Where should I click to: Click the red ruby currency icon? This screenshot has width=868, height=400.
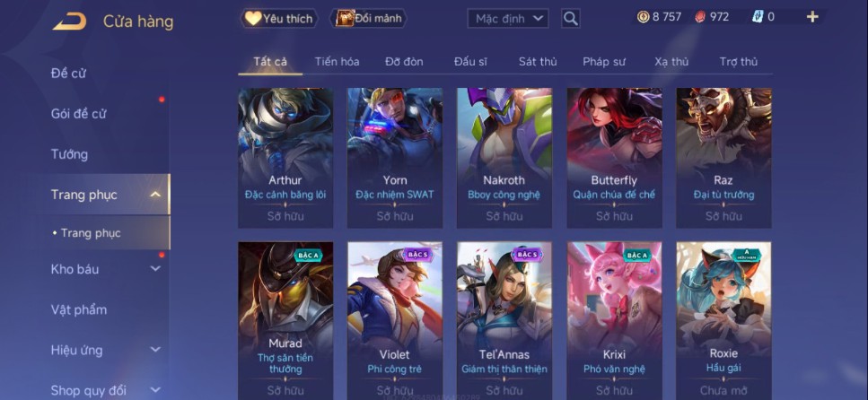(x=700, y=17)
